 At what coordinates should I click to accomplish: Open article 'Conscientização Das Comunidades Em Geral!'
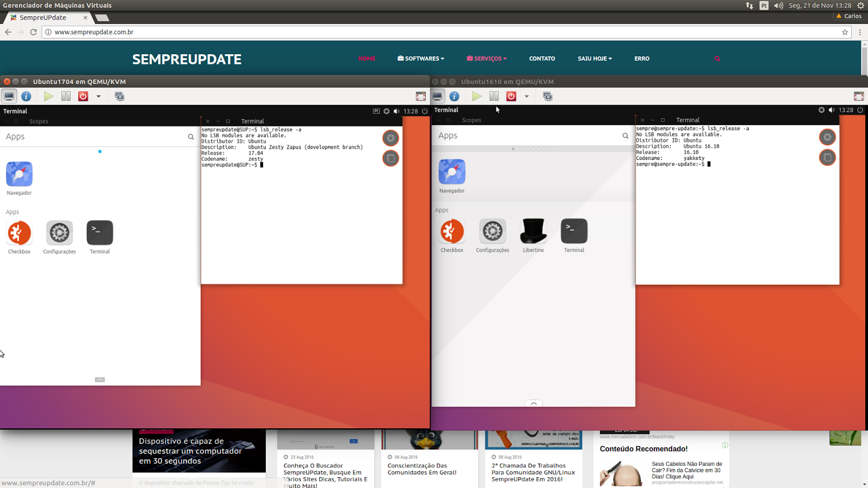tap(422, 469)
